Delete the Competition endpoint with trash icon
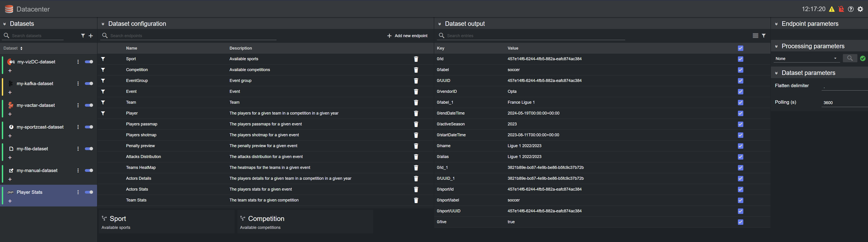 416,70
